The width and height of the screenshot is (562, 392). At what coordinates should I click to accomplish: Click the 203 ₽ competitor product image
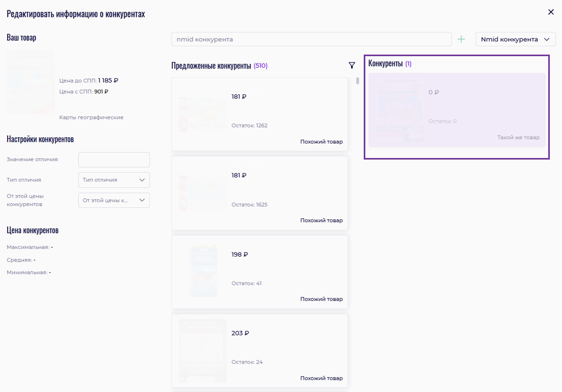[x=203, y=351]
